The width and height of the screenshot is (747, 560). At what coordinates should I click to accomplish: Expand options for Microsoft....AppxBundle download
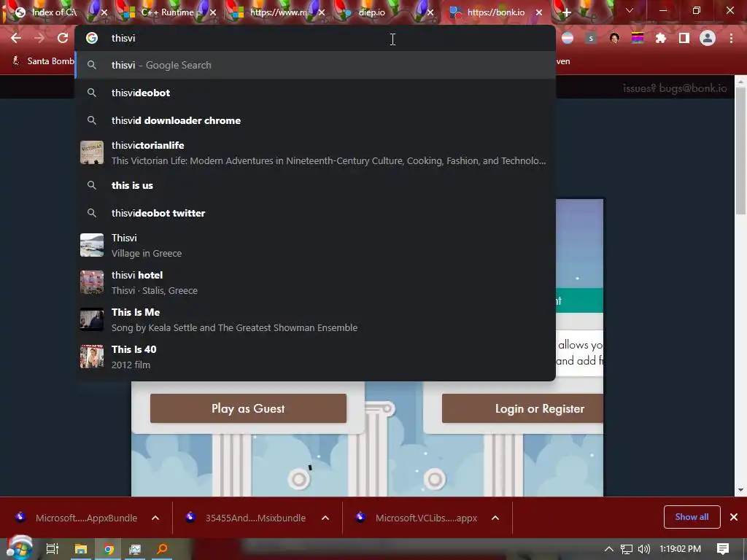[155, 518]
